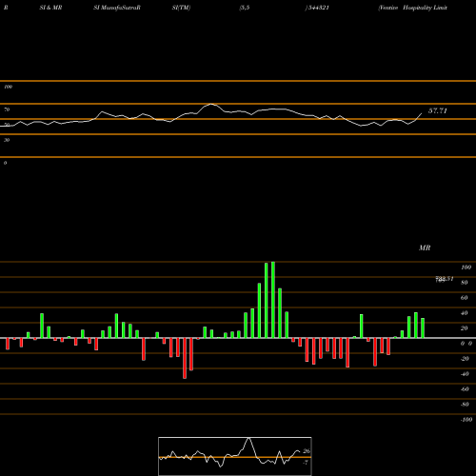Image resolution: width=476 pixels, height=476 pixels.
Task: Click the 0 label on the RSI axis
Action: pyautogui.click(x=5, y=163)
